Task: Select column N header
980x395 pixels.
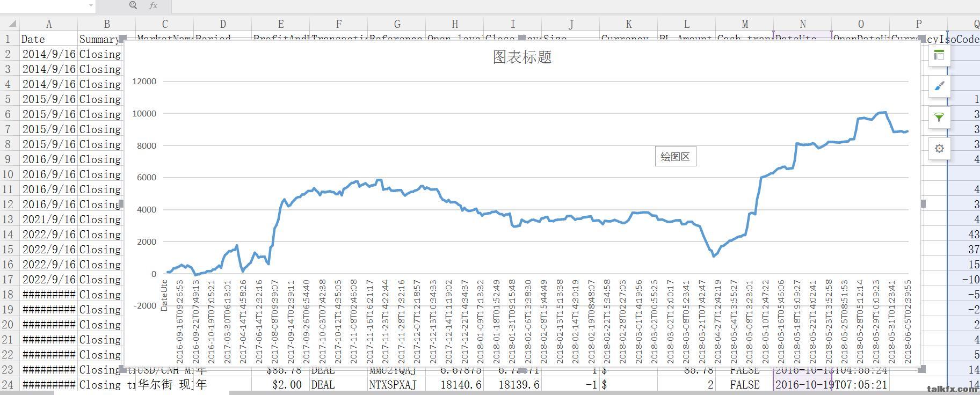Action: (x=802, y=24)
